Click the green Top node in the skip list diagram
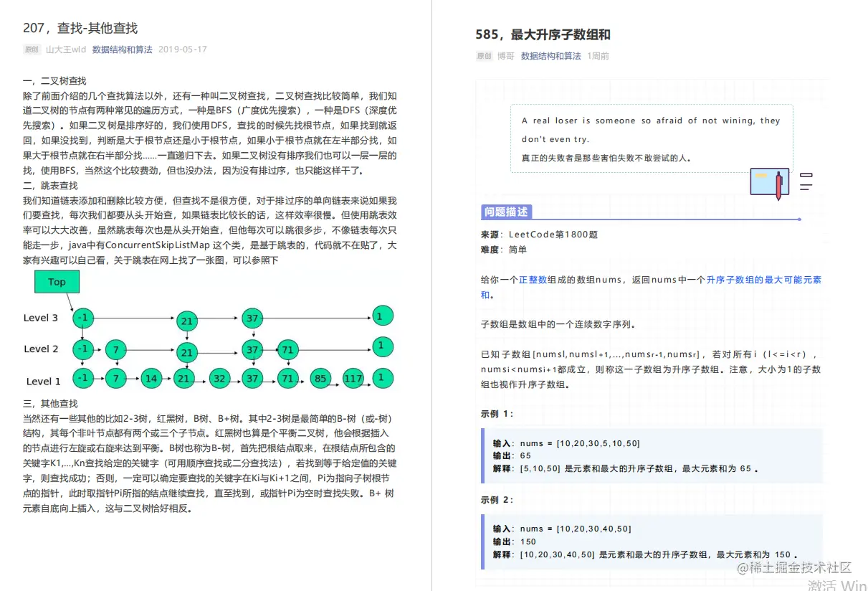868x591 pixels. pos(57,282)
